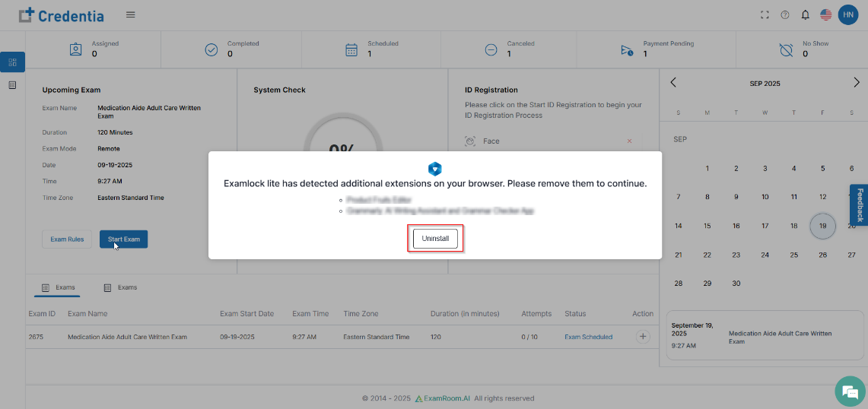This screenshot has width=868, height=409.
Task: Open the Exam Rules button
Action: pos(67,239)
